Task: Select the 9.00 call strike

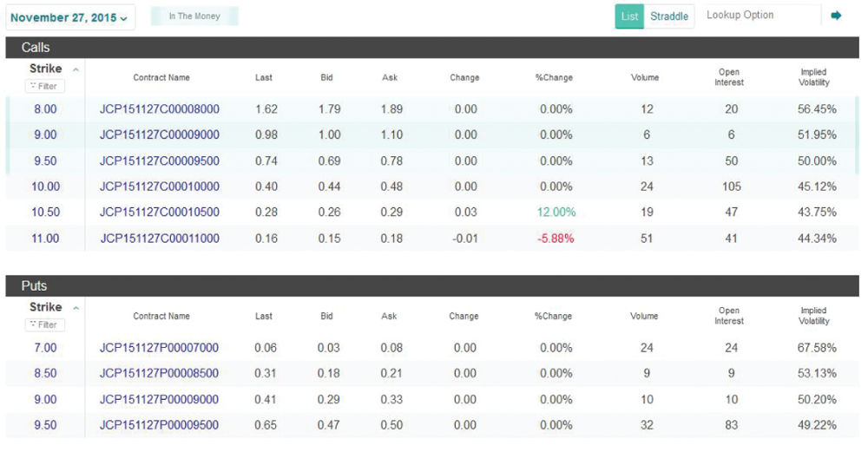Action: pyautogui.click(x=45, y=135)
